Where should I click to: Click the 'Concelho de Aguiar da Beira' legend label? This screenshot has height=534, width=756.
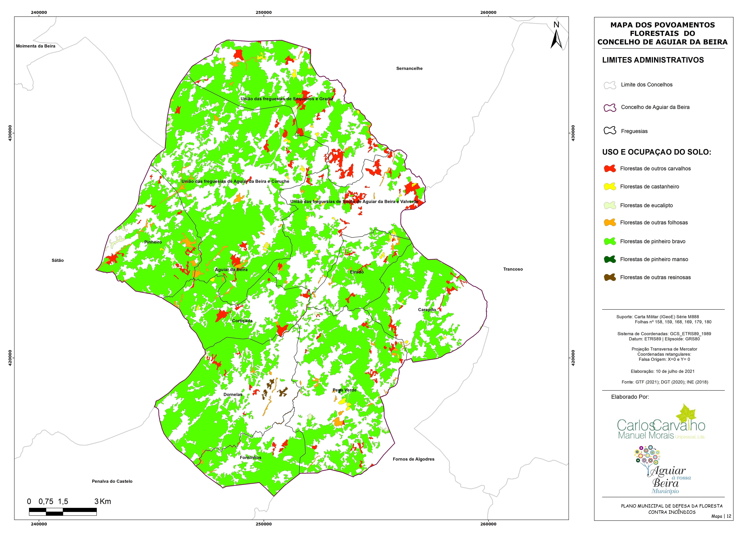point(655,107)
